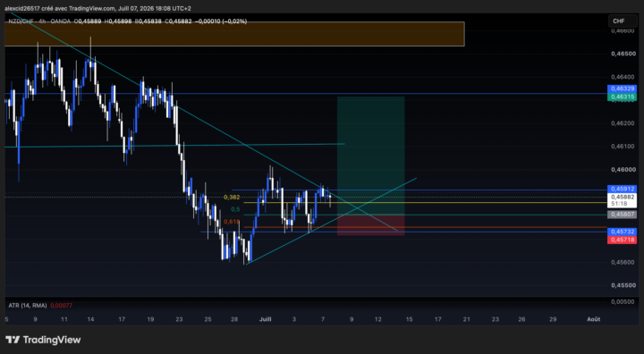Click date label 12 on time axis
The width and height of the screenshot is (644, 354).
(377, 319)
